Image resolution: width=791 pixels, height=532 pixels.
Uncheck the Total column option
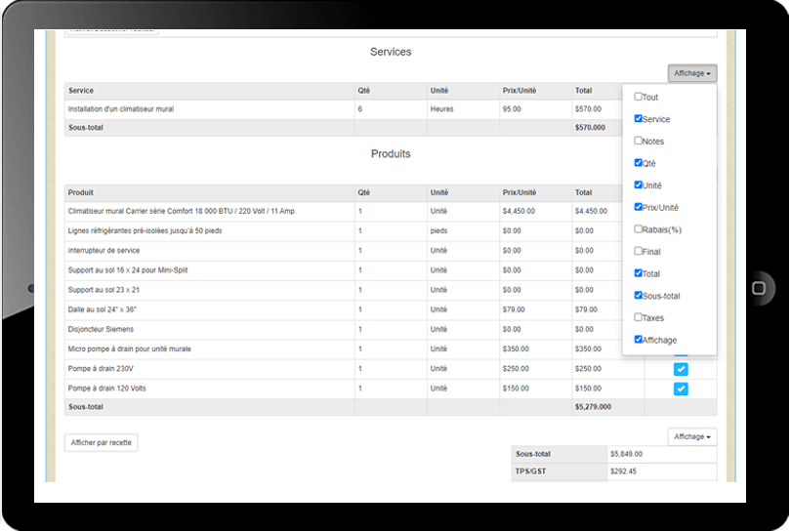(x=638, y=273)
